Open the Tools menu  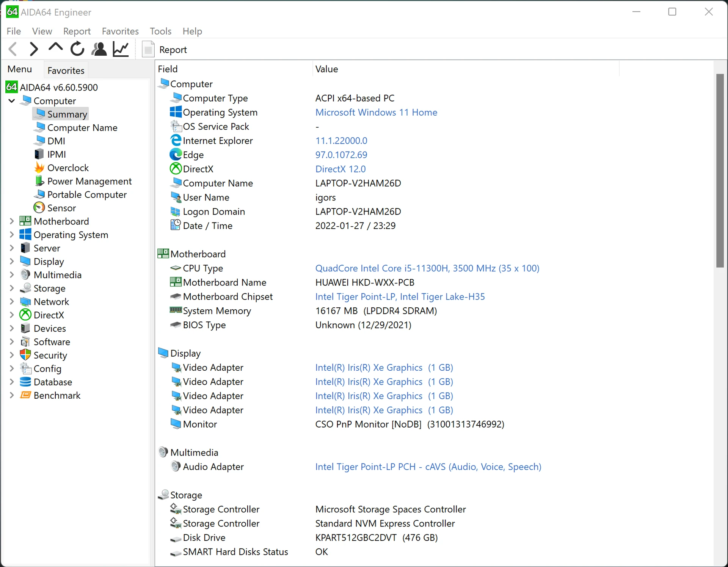[x=160, y=31]
